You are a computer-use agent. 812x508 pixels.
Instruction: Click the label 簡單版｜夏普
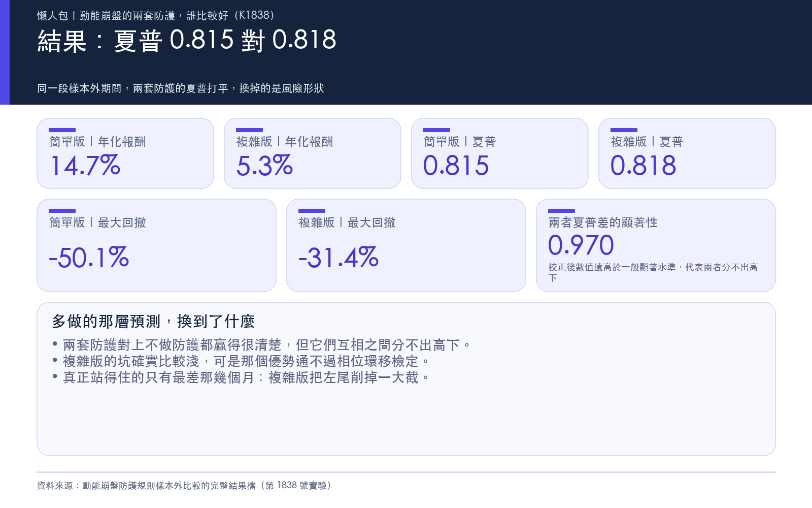[x=460, y=142]
